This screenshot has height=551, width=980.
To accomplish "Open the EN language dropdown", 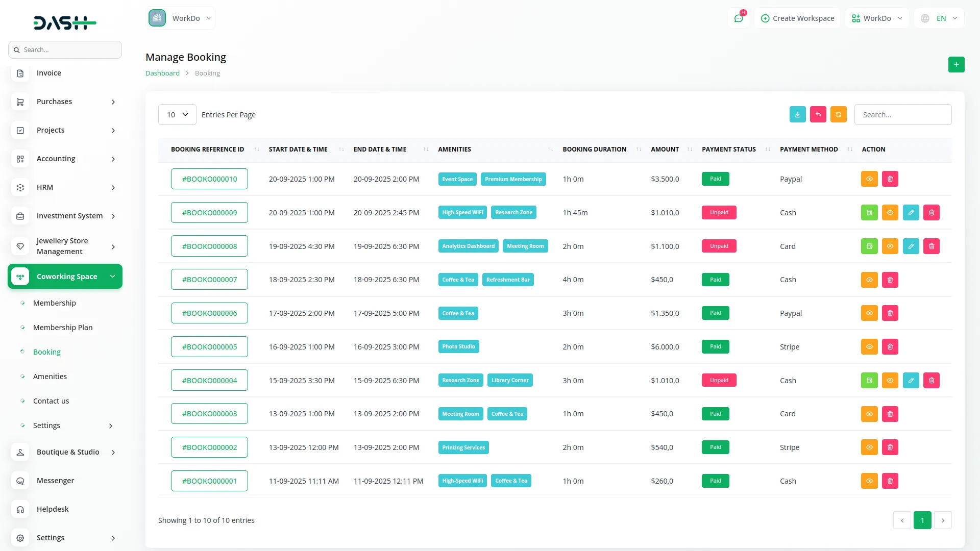I will point(940,18).
